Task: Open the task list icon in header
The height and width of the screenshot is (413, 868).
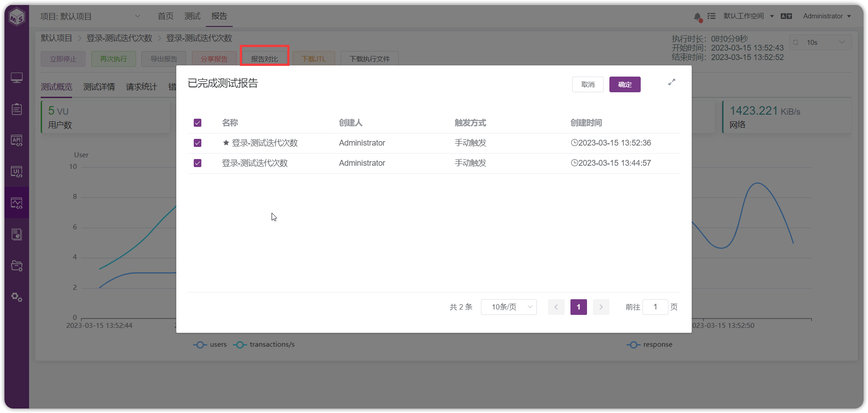Action: point(711,16)
